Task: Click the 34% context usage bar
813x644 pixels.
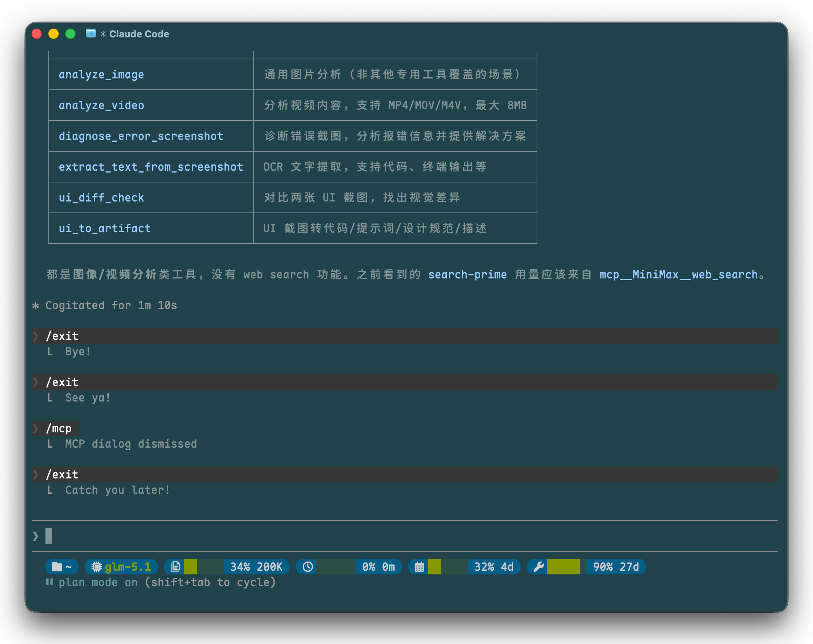Action: [x=204, y=567]
